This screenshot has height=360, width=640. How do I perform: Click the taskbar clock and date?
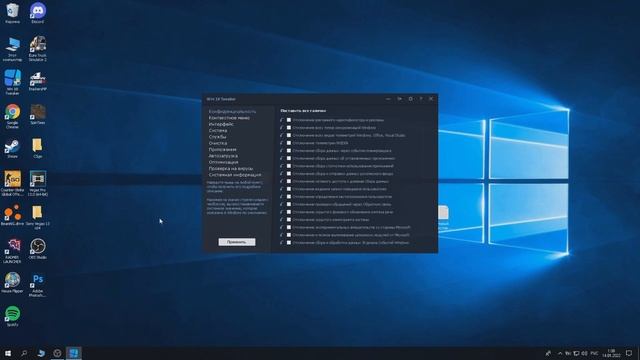tap(611, 353)
